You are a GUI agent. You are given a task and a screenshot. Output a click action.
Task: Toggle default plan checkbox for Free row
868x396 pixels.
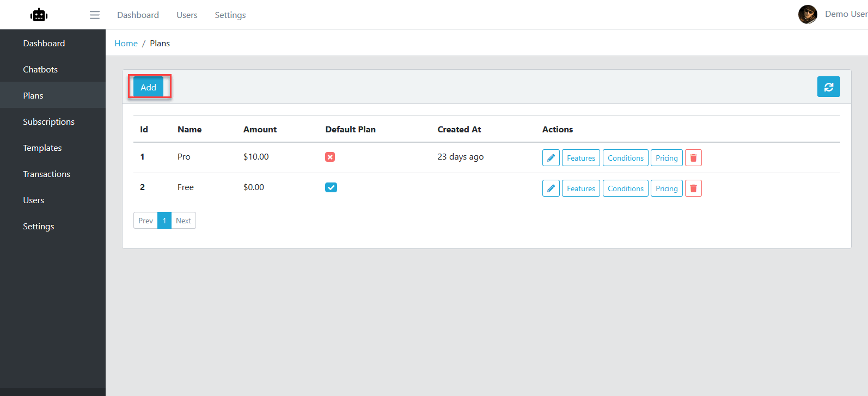[331, 187]
